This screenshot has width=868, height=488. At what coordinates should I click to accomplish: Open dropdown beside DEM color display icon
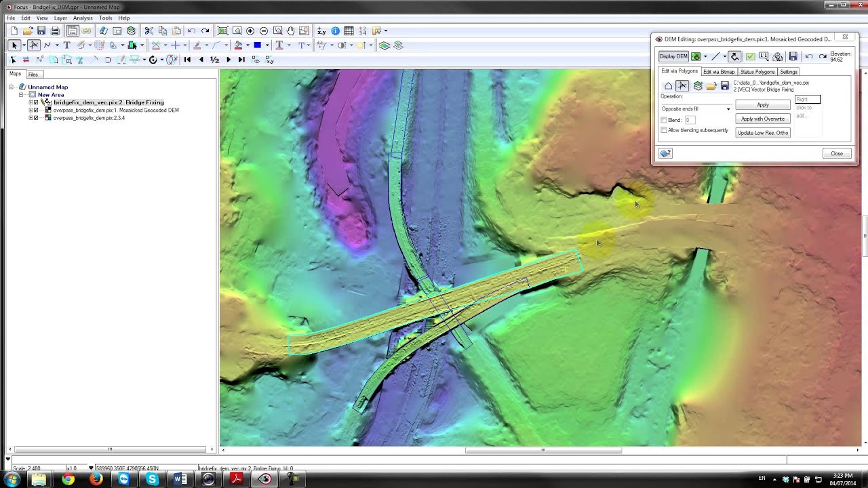point(705,56)
